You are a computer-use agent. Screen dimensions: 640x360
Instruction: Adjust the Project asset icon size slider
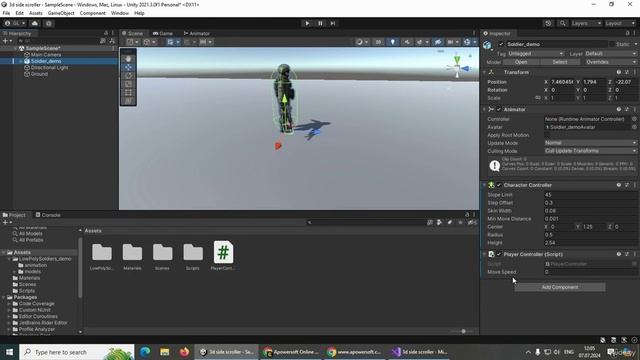click(x=463, y=331)
